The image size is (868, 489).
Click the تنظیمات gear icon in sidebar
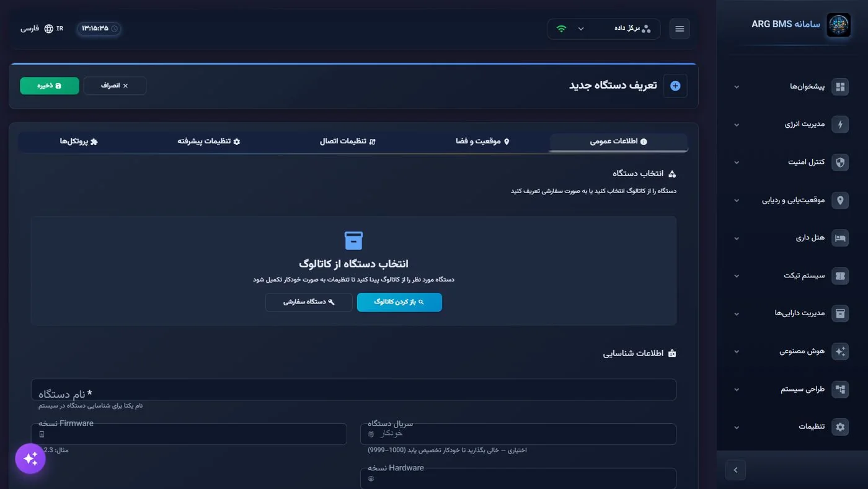pos(840,428)
